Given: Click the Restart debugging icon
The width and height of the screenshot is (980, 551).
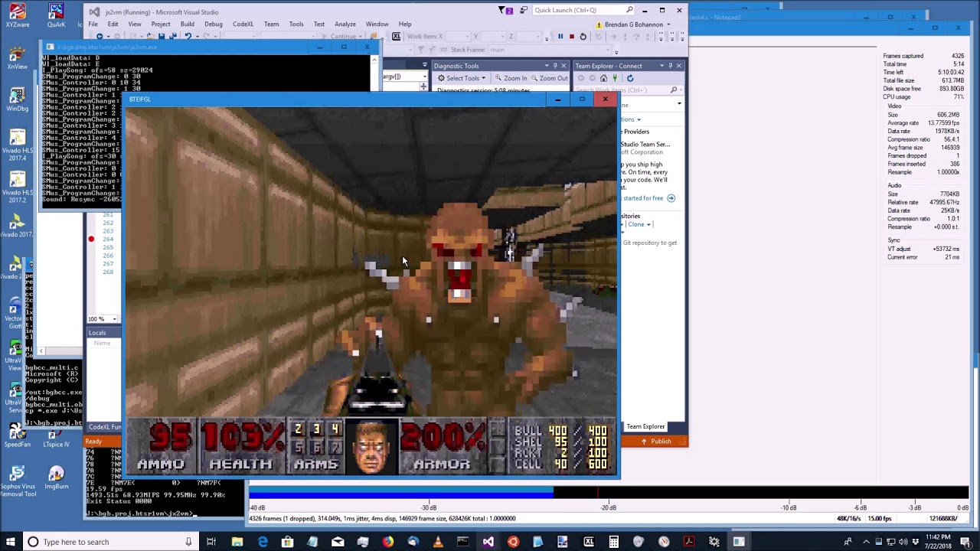Looking at the screenshot, I should pos(583,36).
